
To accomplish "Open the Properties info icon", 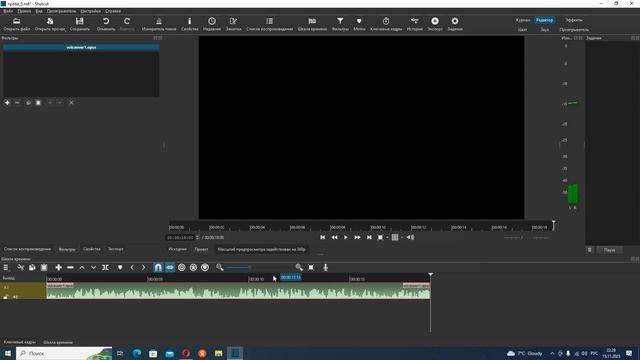I will [189, 21].
